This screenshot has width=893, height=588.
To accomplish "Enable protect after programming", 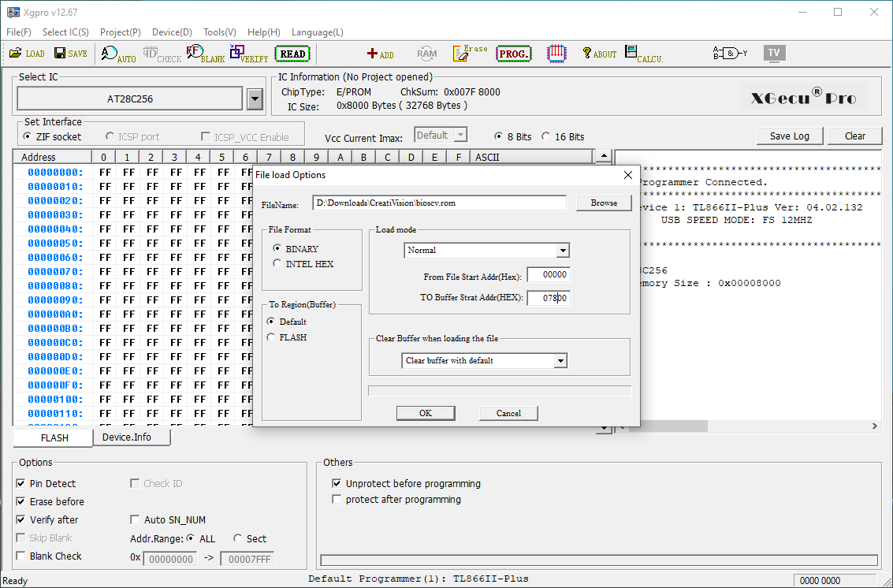I will click(x=337, y=500).
